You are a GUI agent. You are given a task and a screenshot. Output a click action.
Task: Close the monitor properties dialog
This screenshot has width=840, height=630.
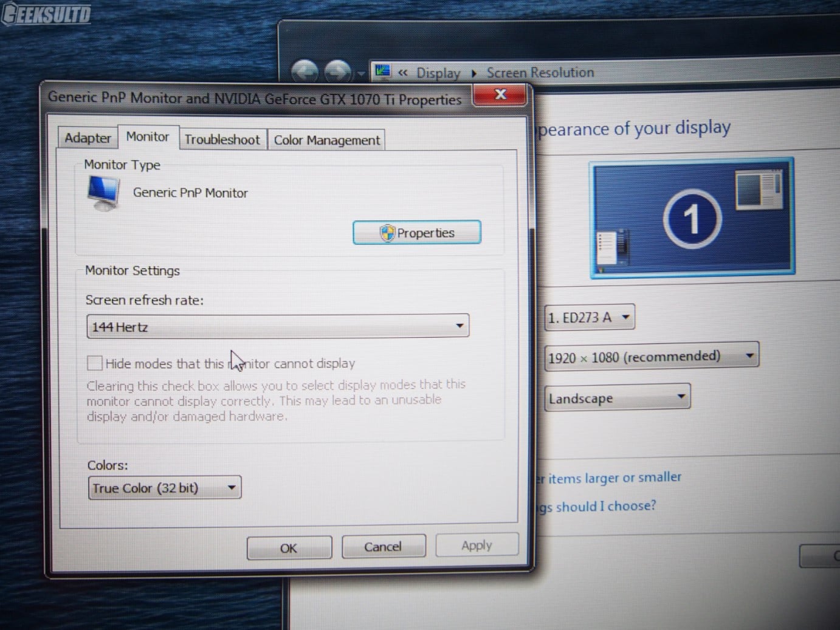(x=500, y=94)
